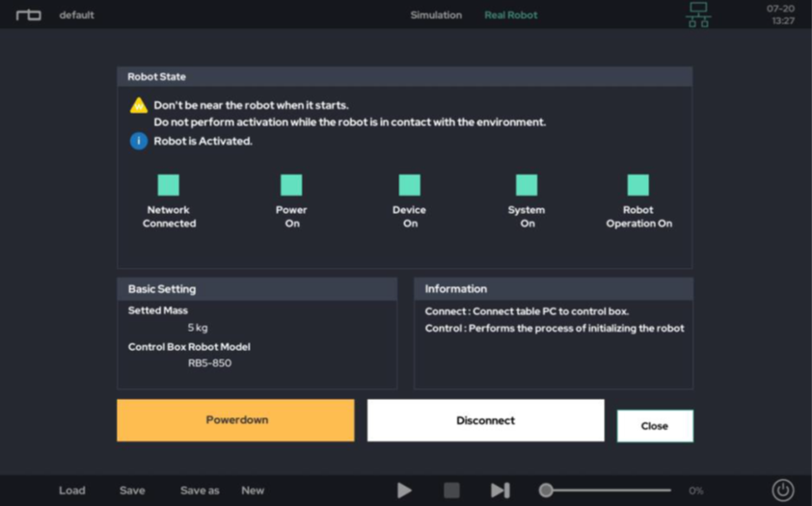Click the default project name
The height and width of the screenshot is (506, 812).
point(76,15)
